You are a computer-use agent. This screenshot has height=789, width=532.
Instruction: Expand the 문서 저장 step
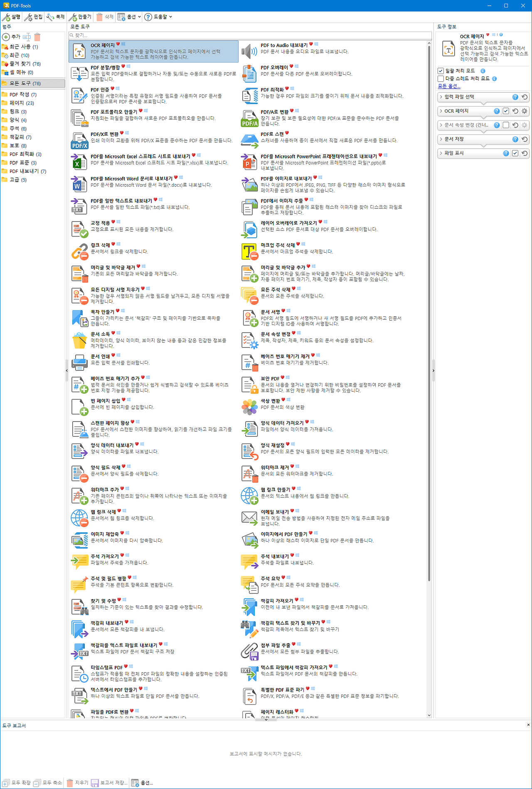click(441, 139)
